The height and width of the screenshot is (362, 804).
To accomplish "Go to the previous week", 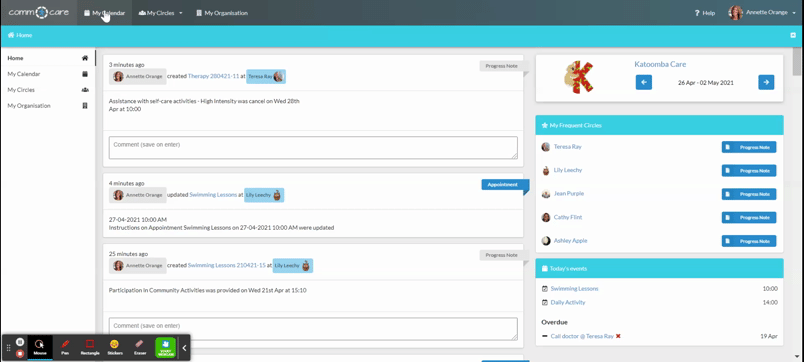I will [644, 82].
